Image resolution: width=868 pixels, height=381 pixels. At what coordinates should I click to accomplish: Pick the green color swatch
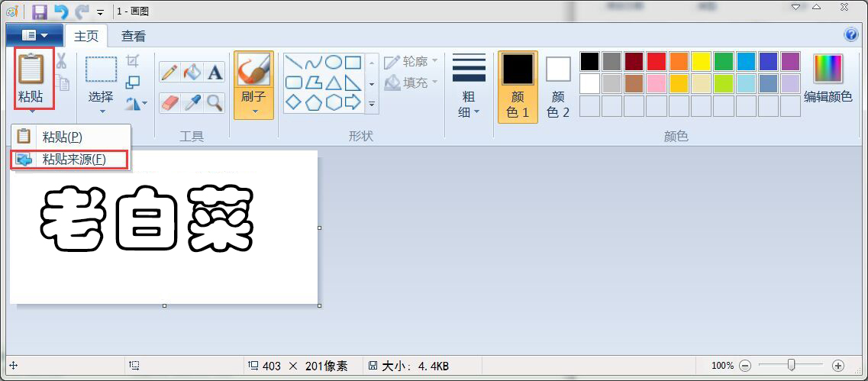tap(724, 62)
